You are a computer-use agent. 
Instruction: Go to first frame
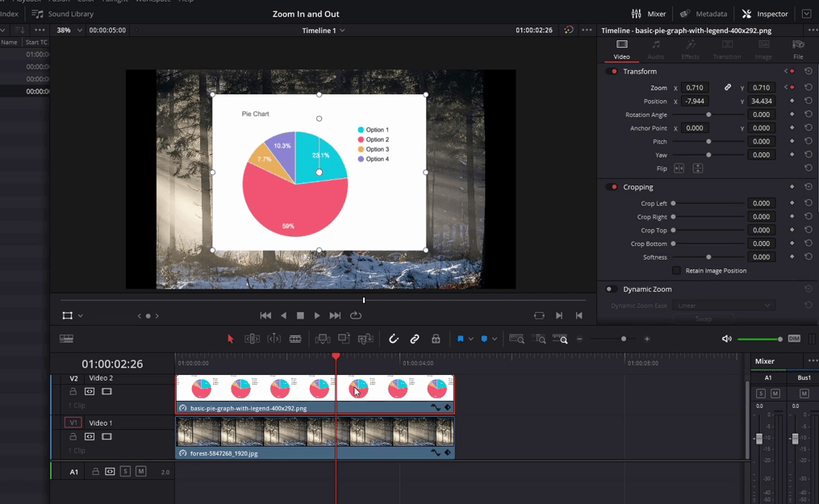click(x=265, y=315)
